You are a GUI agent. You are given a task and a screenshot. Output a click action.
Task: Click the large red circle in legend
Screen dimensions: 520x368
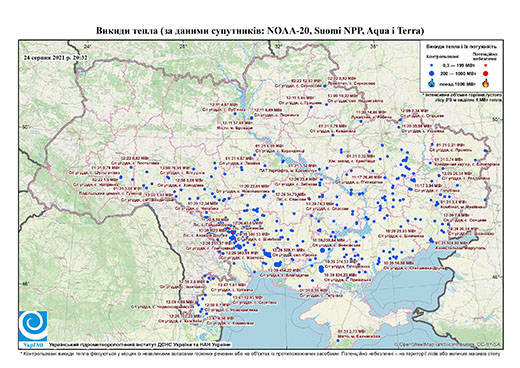pyautogui.click(x=485, y=73)
